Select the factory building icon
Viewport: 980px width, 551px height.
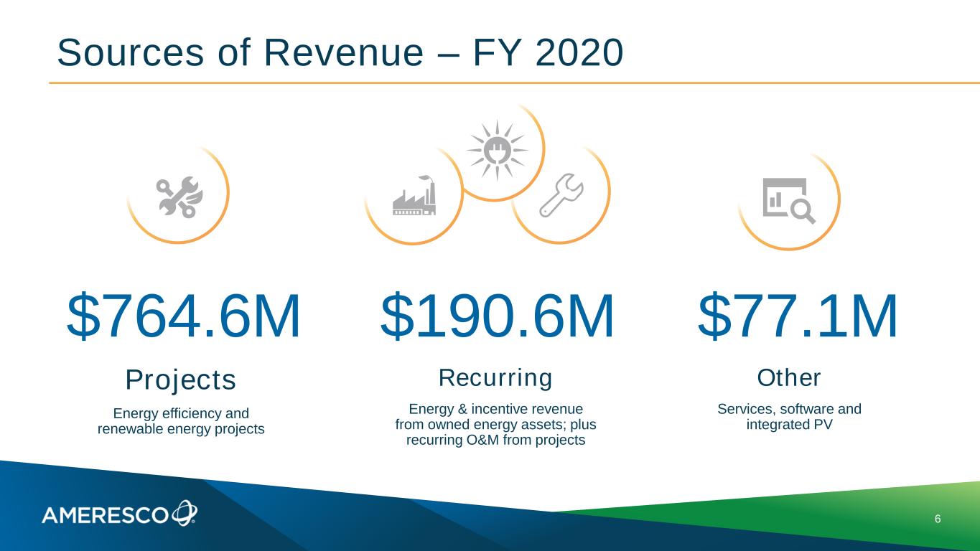point(414,196)
